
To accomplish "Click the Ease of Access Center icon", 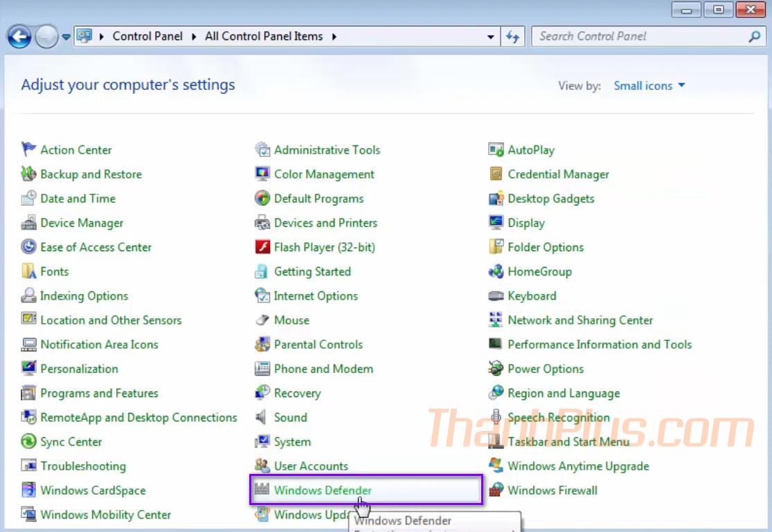I will click(x=28, y=247).
